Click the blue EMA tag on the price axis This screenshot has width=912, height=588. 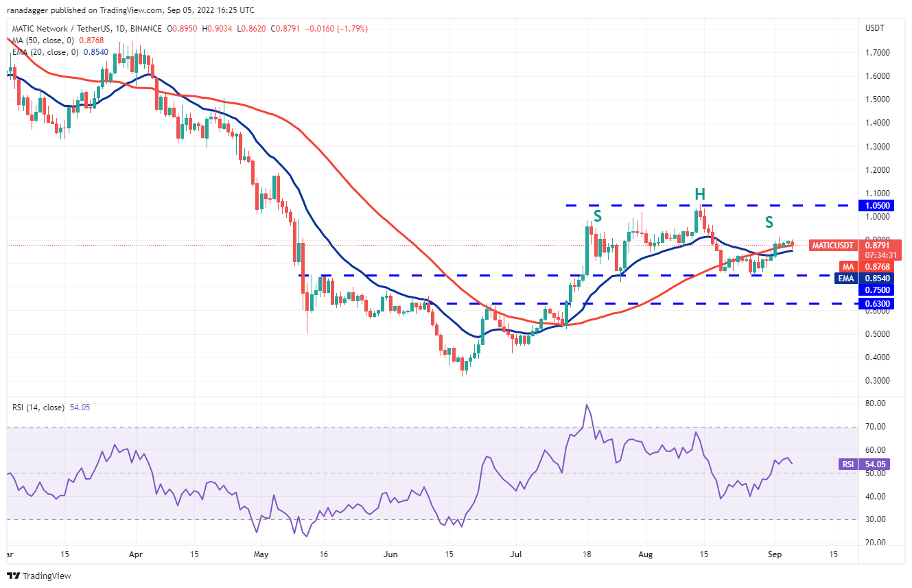848,278
